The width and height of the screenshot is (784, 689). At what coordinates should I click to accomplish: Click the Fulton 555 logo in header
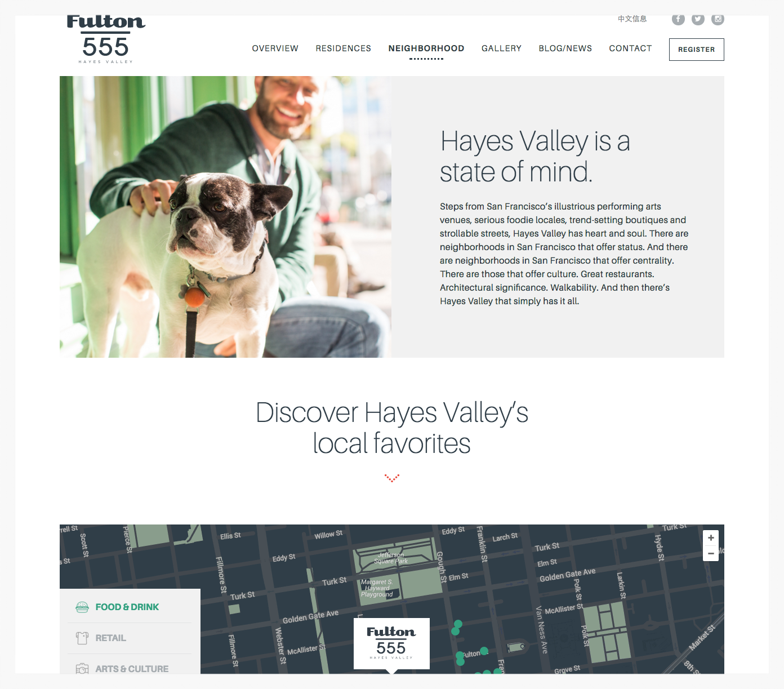tap(106, 39)
